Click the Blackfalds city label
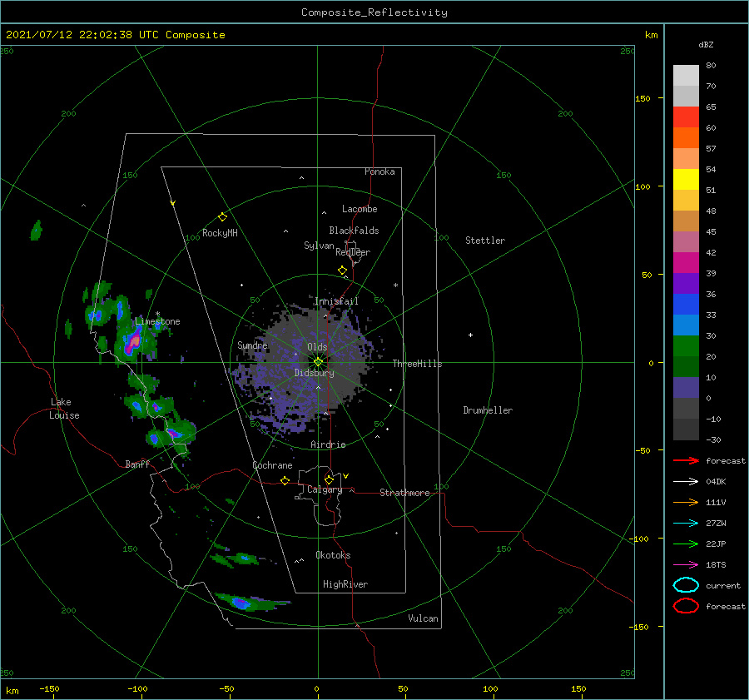The width and height of the screenshot is (749, 700). [354, 231]
